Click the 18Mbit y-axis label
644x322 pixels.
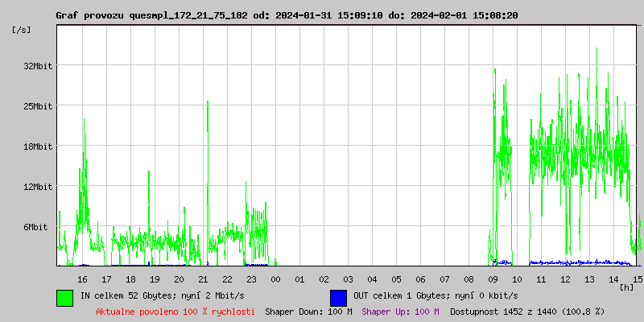pyautogui.click(x=38, y=147)
